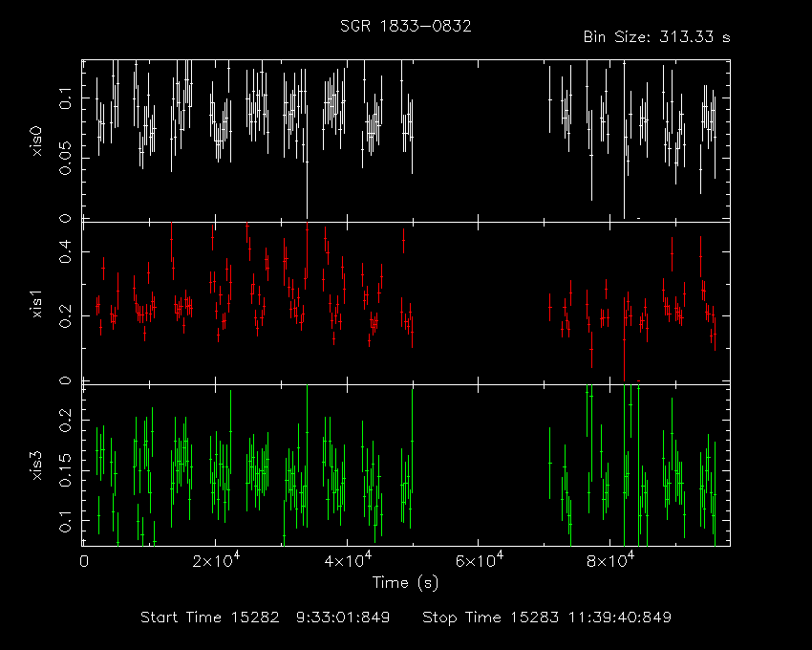812x650 pixels.
Task: Click the x-axis tick label '4×10^4'
Action: tap(348, 560)
